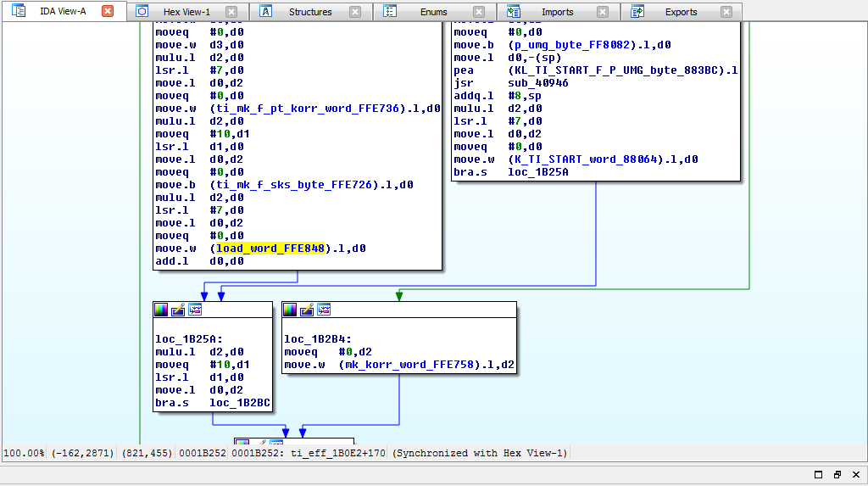
Task: Click ti_mk_f_pt_korr_word_FFE736 reference
Action: coord(308,108)
